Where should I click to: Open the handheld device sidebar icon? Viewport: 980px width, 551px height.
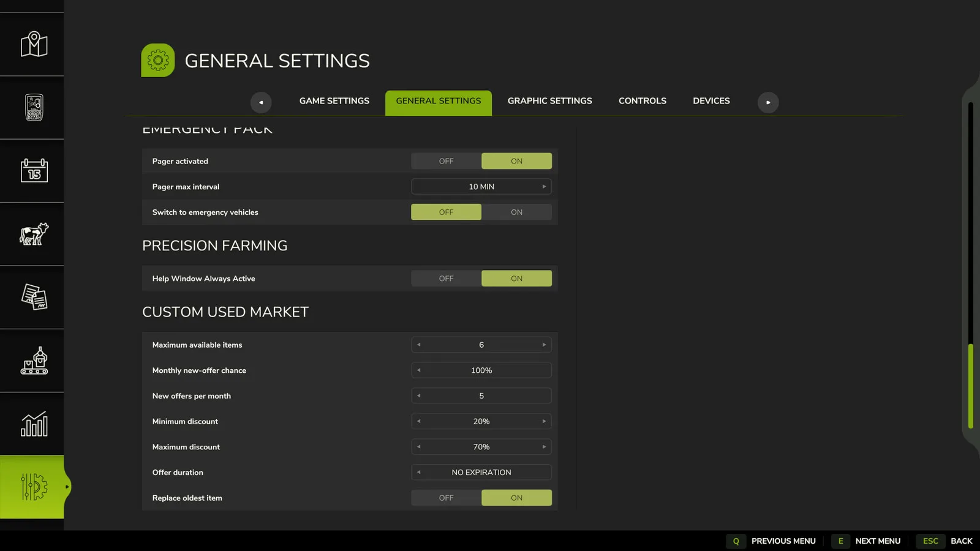pyautogui.click(x=34, y=107)
